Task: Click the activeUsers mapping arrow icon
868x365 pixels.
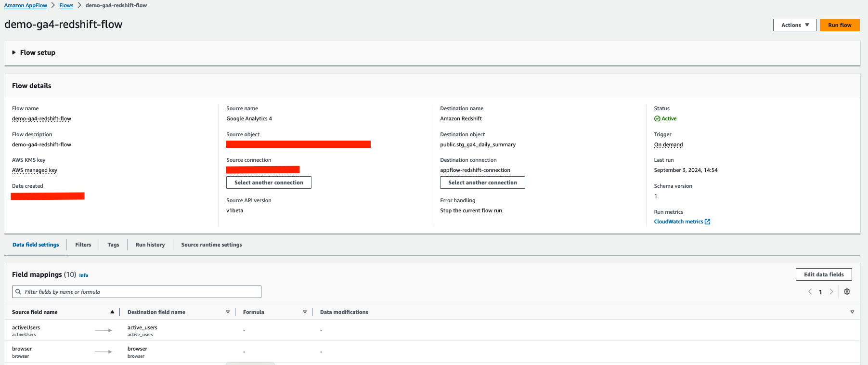Action: click(104, 330)
